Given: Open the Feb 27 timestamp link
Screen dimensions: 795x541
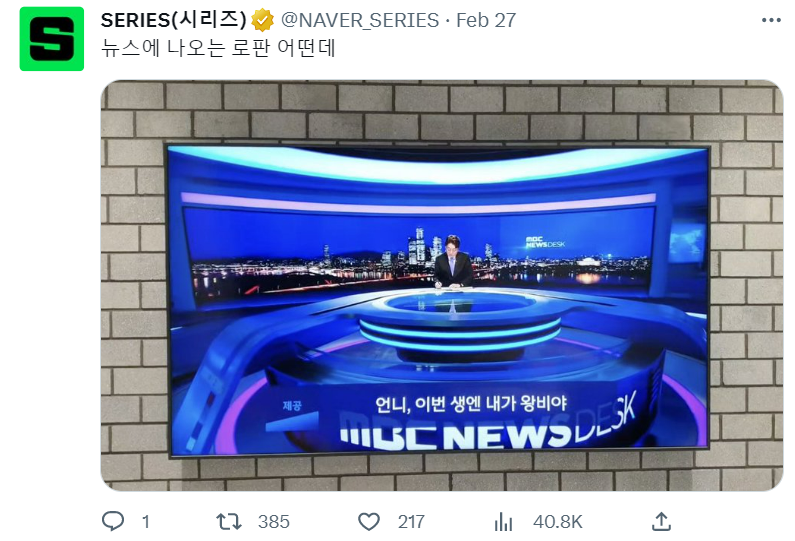Looking at the screenshot, I should [x=486, y=20].
